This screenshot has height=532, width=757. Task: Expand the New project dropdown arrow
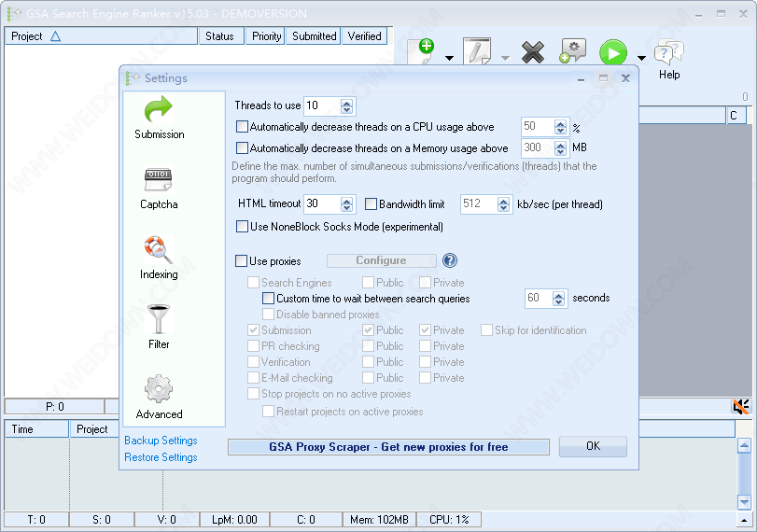tap(449, 59)
